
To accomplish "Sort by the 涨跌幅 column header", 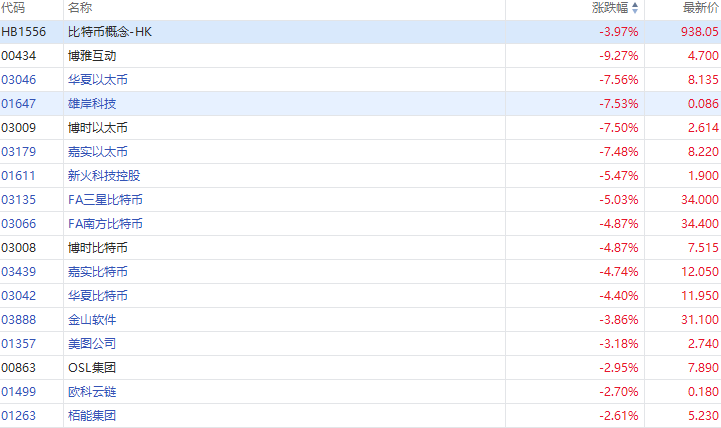I will pyautogui.click(x=615, y=7).
